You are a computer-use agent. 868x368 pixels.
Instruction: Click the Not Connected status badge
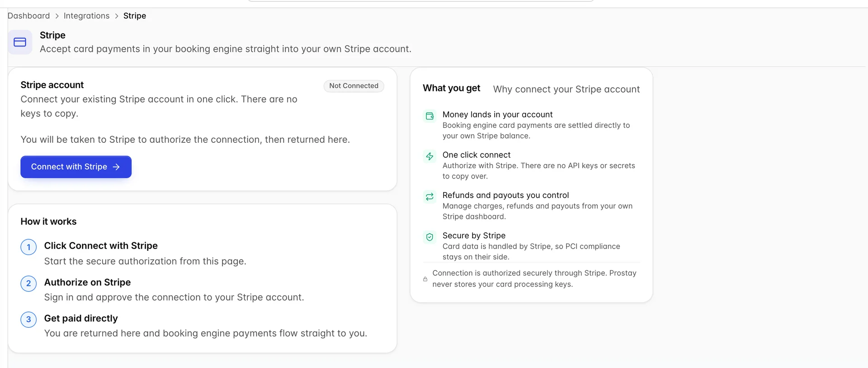pyautogui.click(x=354, y=86)
